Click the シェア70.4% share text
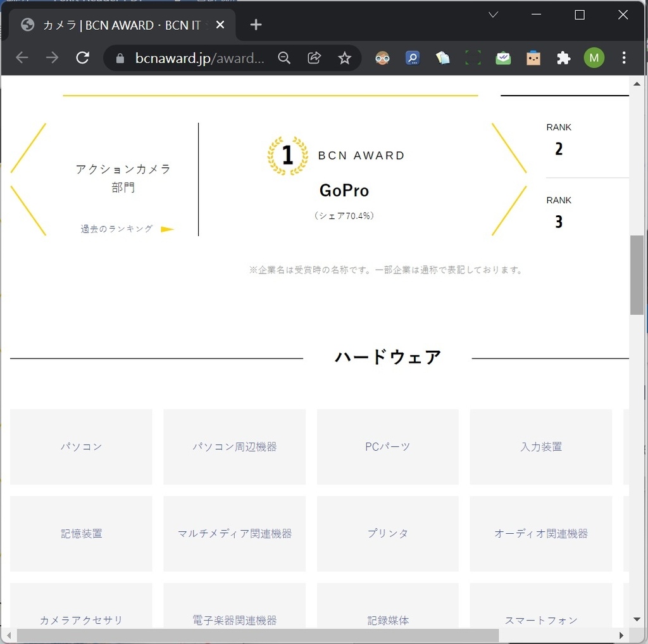The image size is (648, 644). click(x=344, y=215)
